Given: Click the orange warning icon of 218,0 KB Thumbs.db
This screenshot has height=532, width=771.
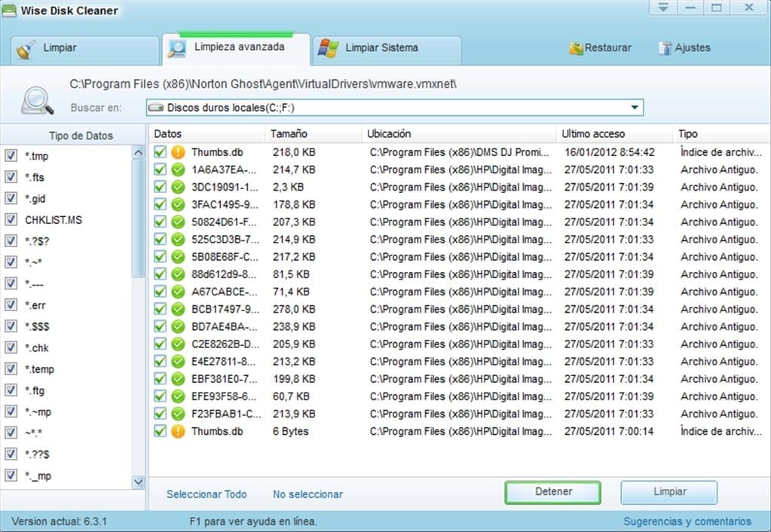Looking at the screenshot, I should pyautogui.click(x=178, y=152).
